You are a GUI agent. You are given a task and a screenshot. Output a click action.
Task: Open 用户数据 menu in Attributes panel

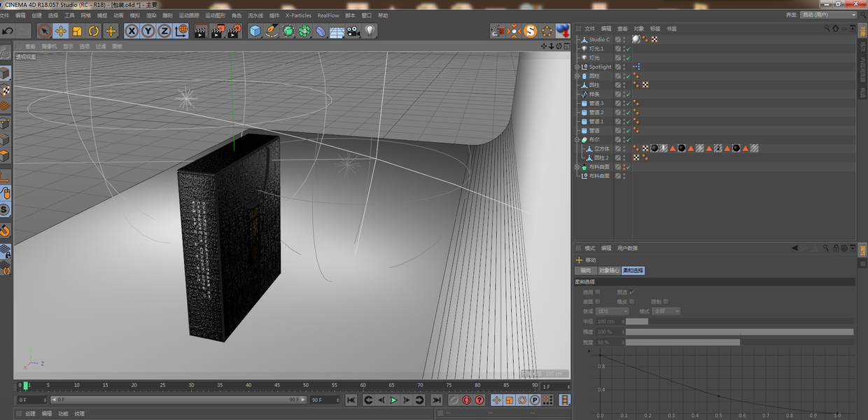[627, 248]
